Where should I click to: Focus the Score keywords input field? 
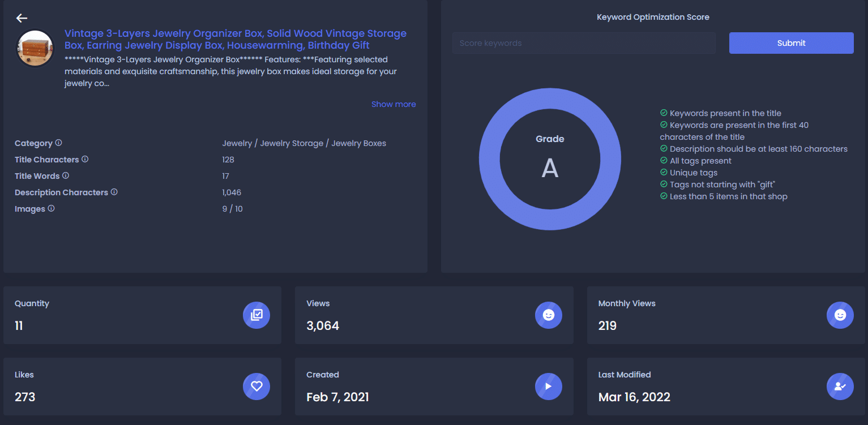[584, 43]
